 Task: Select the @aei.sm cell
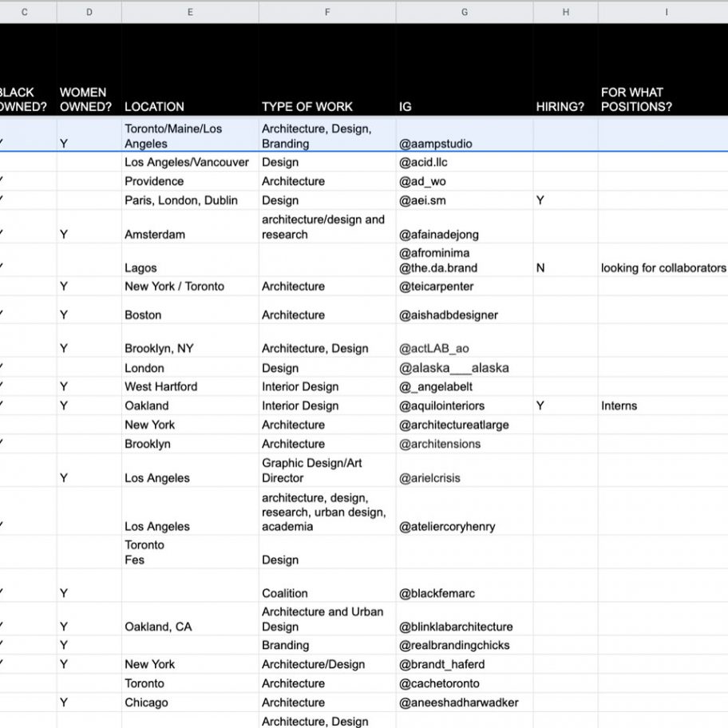pos(465,200)
